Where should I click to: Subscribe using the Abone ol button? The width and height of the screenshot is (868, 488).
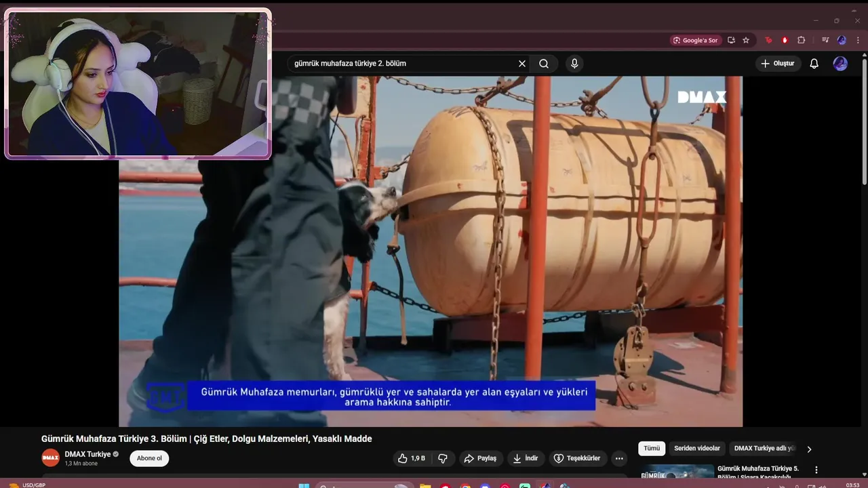(x=149, y=458)
